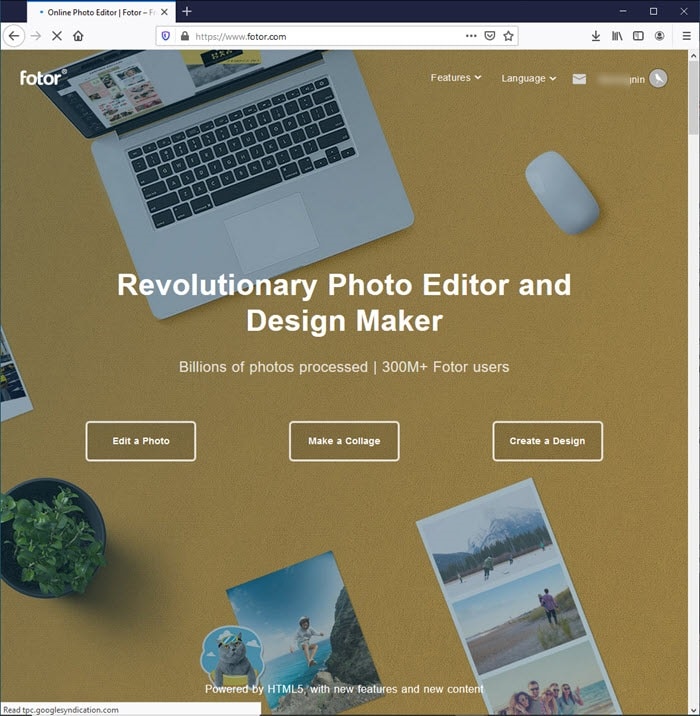Click the Fotor logo
The width and height of the screenshot is (700, 716).
click(x=43, y=78)
